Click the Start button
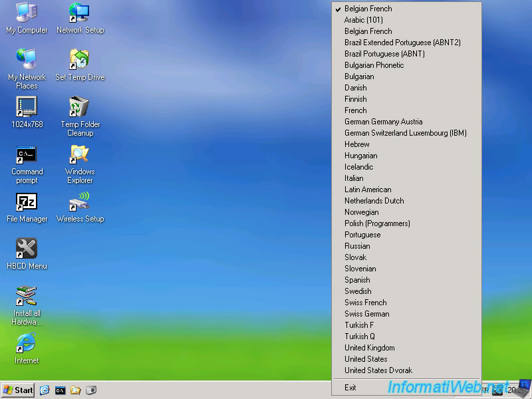Viewport: 532px width, 399px height. click(18, 390)
